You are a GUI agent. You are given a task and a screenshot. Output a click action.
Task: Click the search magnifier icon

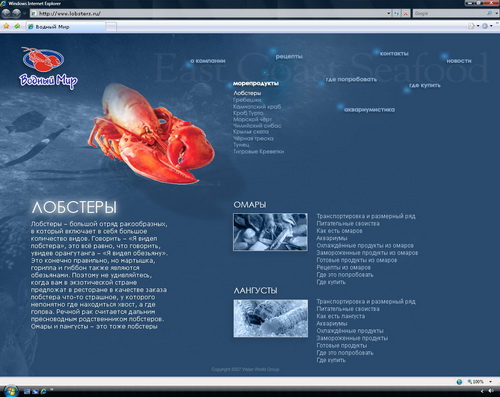(490, 13)
